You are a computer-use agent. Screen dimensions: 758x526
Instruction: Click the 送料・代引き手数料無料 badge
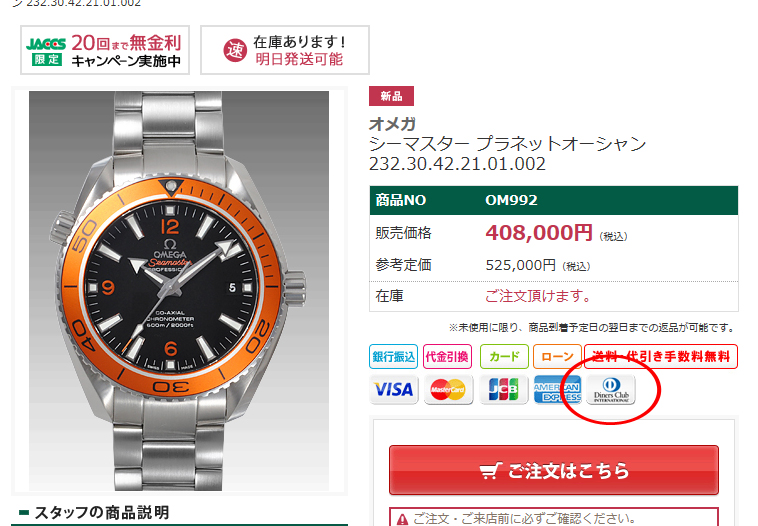click(x=661, y=357)
